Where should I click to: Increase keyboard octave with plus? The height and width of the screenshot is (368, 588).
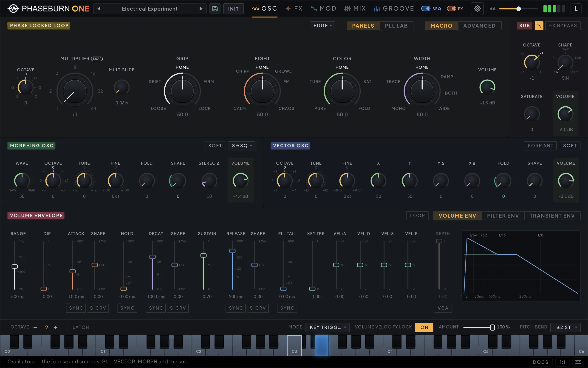tap(56, 327)
